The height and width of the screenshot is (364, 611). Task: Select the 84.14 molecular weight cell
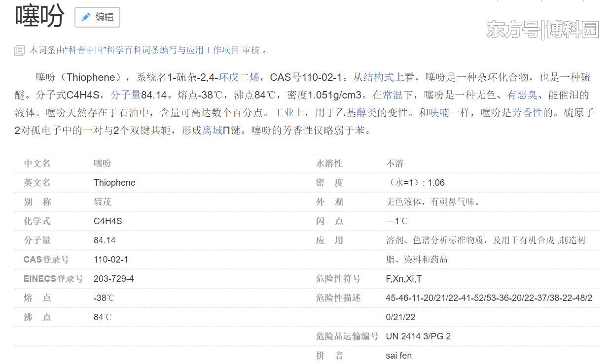click(x=105, y=240)
